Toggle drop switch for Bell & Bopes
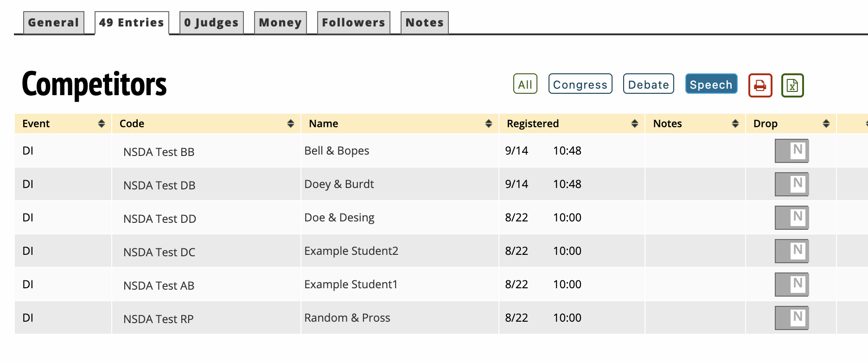 791,151
